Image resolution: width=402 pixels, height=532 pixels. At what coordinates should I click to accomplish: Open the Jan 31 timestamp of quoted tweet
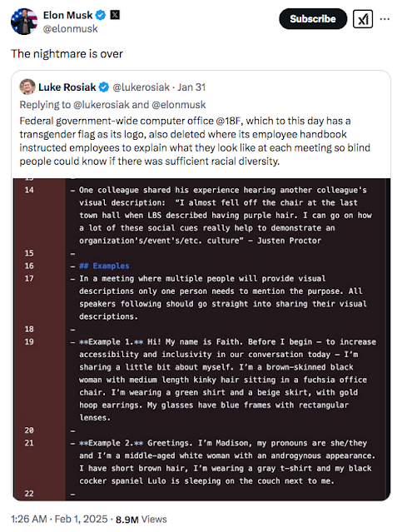tap(191, 87)
